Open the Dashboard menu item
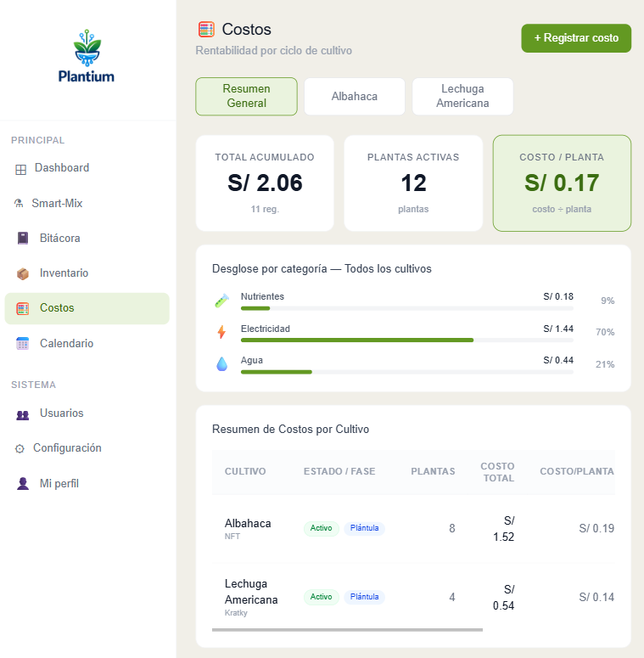644x658 pixels. pyautogui.click(x=87, y=168)
